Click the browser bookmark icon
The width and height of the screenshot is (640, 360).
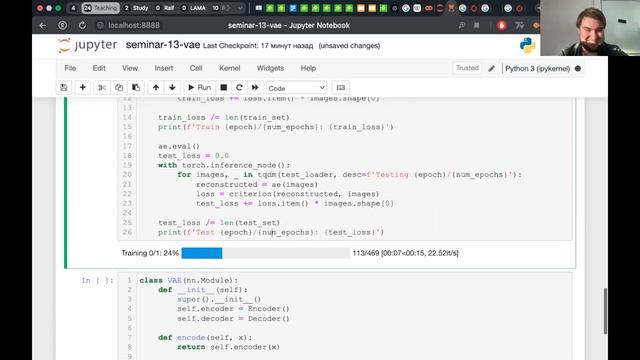pos(476,25)
